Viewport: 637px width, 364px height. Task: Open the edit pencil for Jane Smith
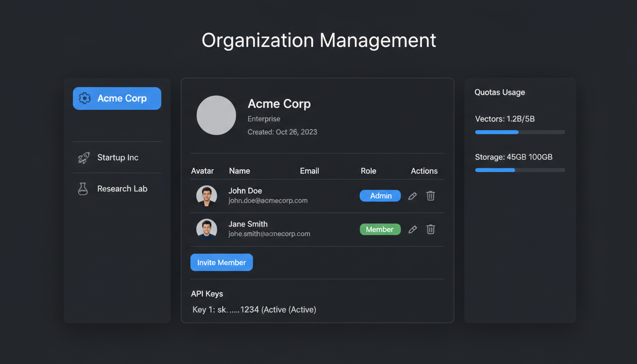coord(412,229)
